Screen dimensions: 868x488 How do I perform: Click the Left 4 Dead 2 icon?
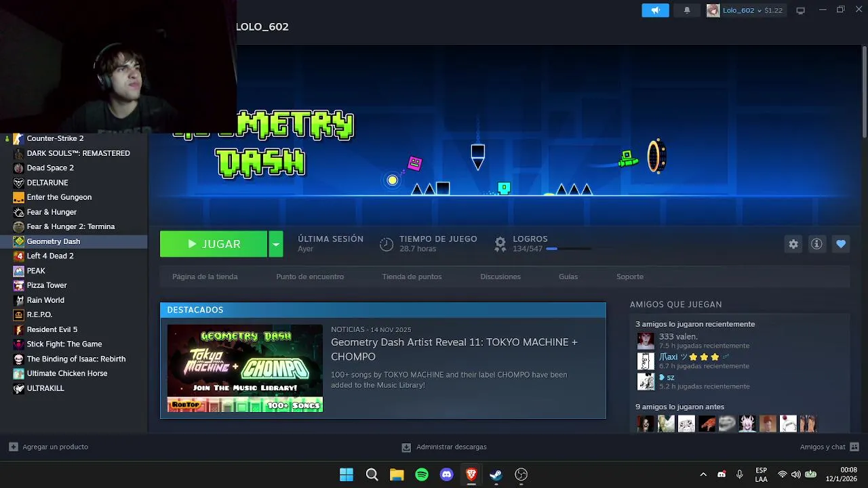pyautogui.click(x=18, y=256)
